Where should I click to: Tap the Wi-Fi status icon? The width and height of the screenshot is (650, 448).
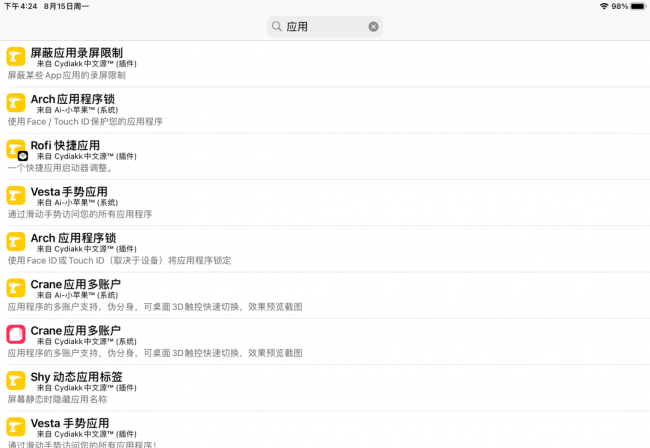pos(604,6)
